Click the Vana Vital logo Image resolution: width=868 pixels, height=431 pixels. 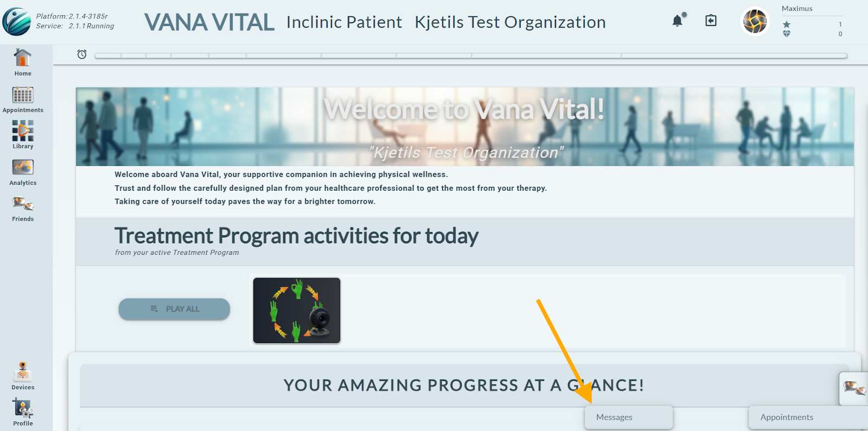pos(16,22)
